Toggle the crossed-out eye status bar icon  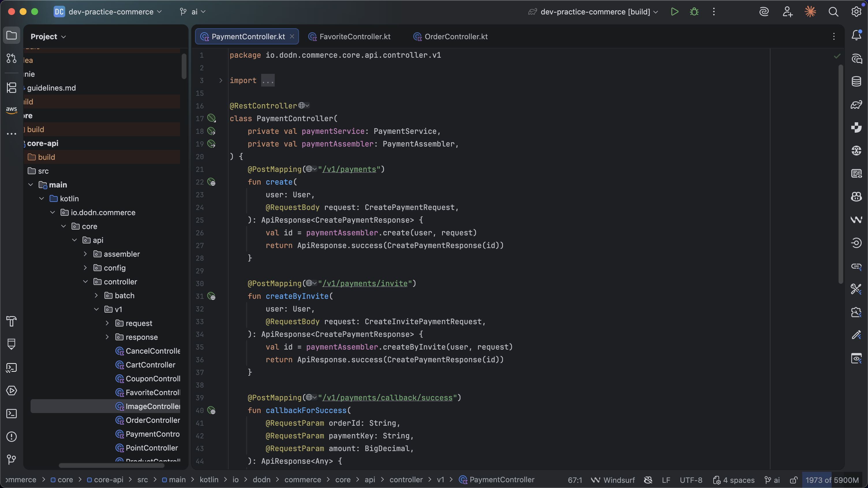tap(648, 480)
